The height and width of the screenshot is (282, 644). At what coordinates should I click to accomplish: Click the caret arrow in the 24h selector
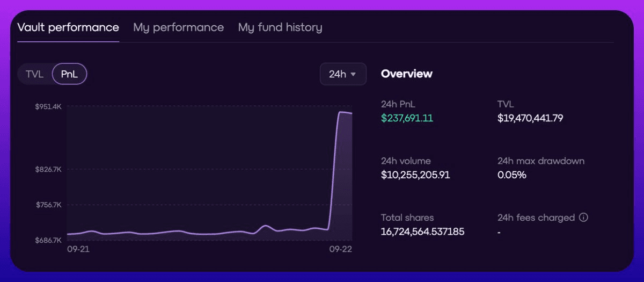(x=353, y=74)
